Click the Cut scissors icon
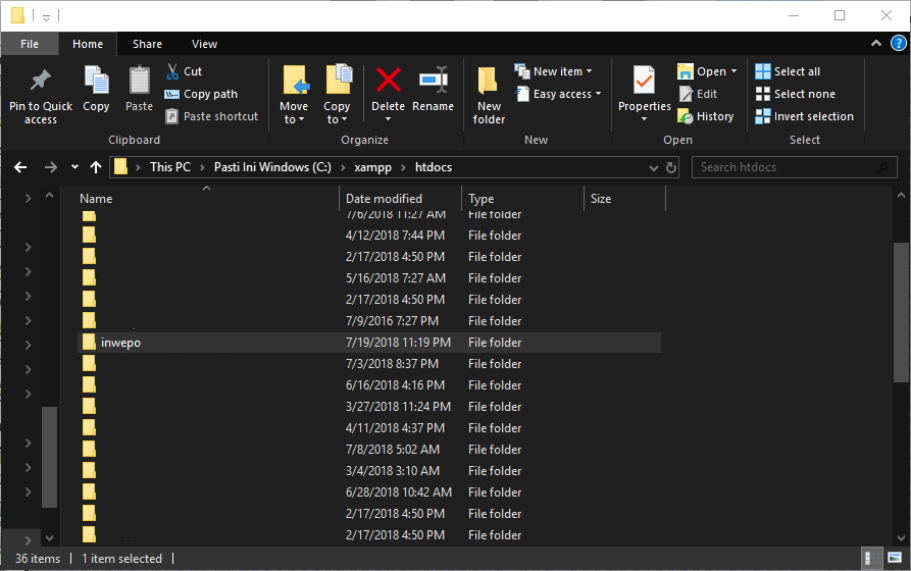Image resolution: width=911 pixels, height=571 pixels. click(x=172, y=71)
